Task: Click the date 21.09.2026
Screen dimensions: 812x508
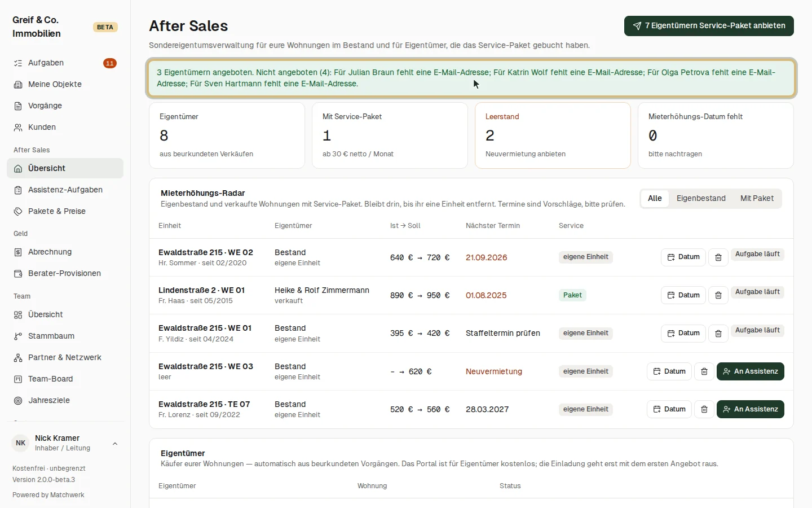Action: click(x=487, y=257)
